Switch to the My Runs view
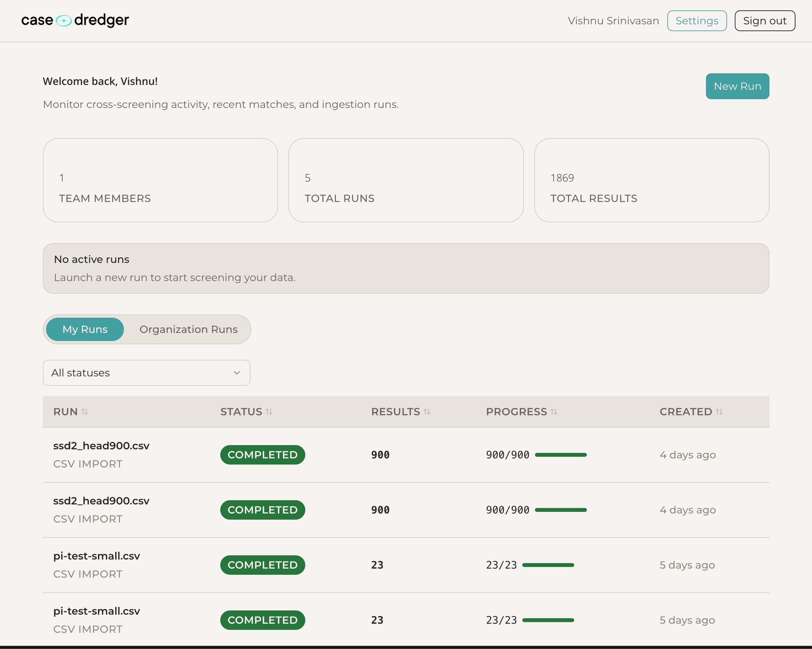Image resolution: width=812 pixels, height=649 pixels. pyautogui.click(x=84, y=329)
